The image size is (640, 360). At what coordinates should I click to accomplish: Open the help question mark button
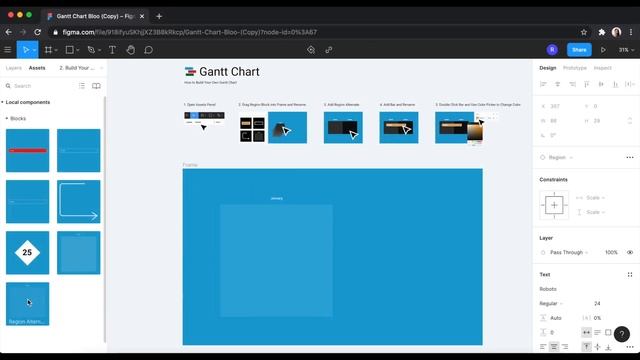coord(622,334)
